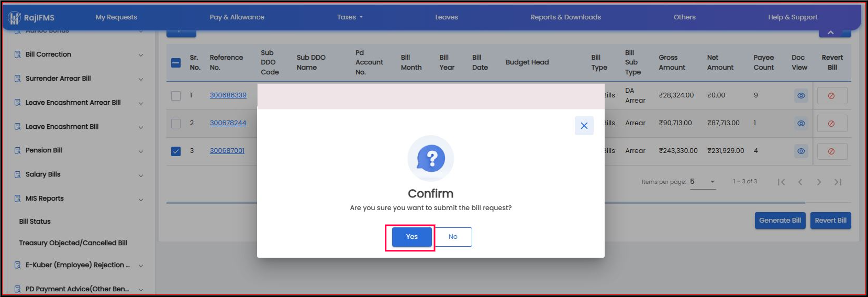Image resolution: width=868 pixels, height=297 pixels.
Task: Check the box for row 1
Action: click(176, 96)
